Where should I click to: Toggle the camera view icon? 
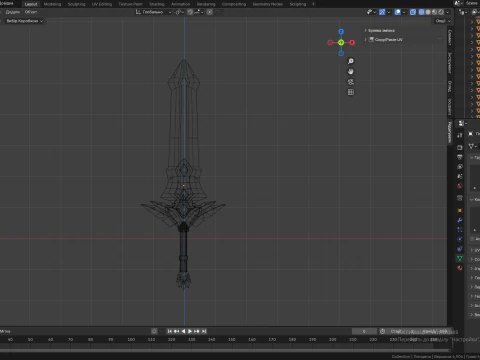tap(351, 82)
